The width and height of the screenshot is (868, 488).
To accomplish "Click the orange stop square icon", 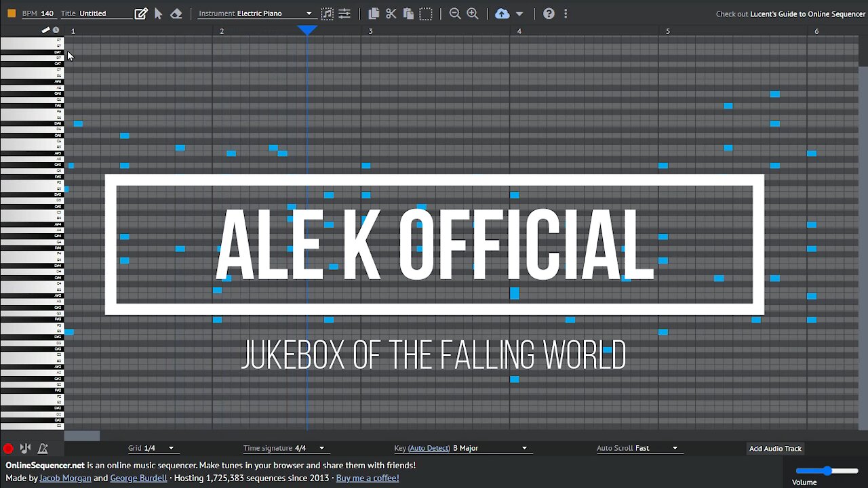I will (x=12, y=14).
